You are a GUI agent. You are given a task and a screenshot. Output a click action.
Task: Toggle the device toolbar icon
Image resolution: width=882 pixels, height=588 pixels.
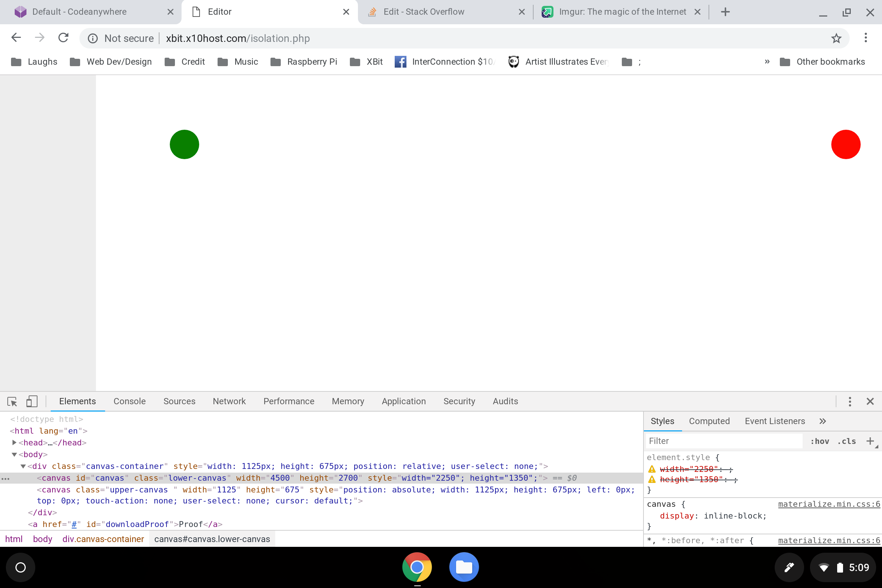tap(32, 402)
